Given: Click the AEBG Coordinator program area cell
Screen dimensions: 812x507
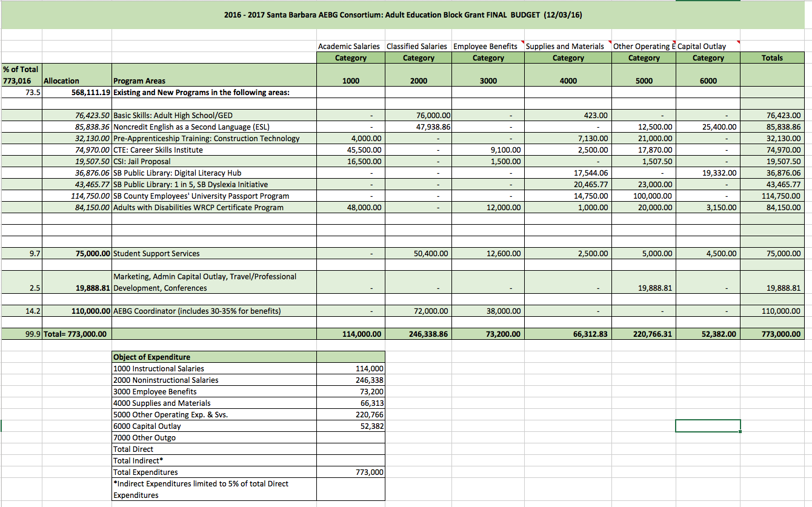Looking at the screenshot, I should (197, 311).
